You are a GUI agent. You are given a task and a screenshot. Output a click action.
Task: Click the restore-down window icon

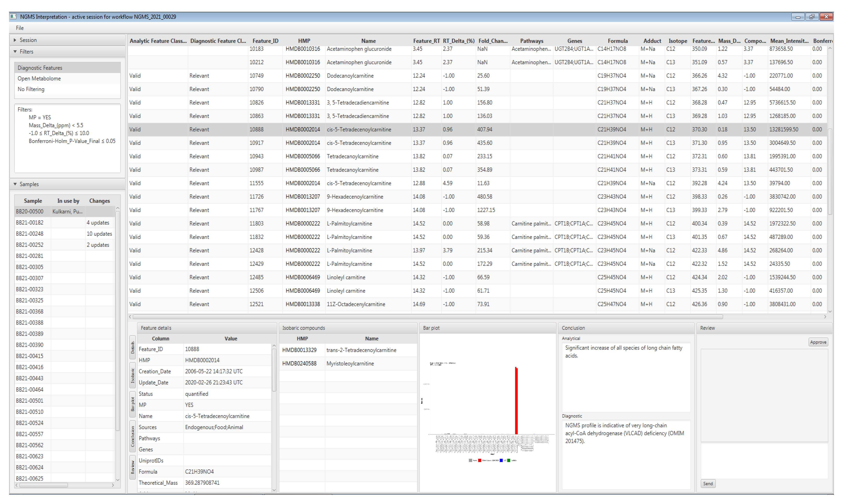(x=812, y=17)
